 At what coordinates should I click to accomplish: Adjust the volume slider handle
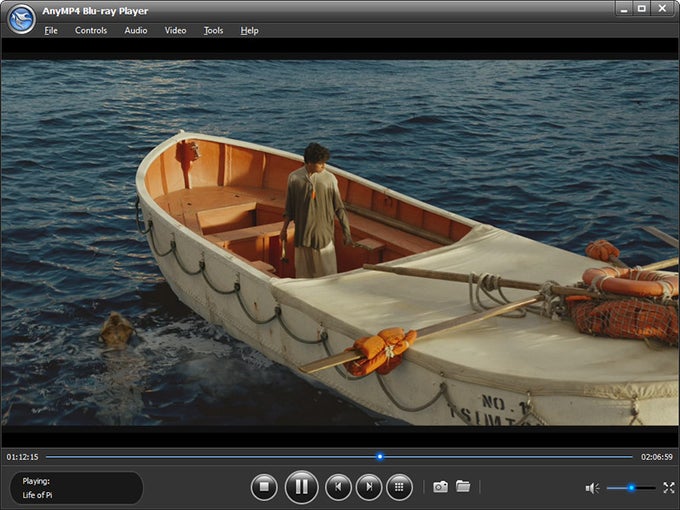click(x=631, y=488)
